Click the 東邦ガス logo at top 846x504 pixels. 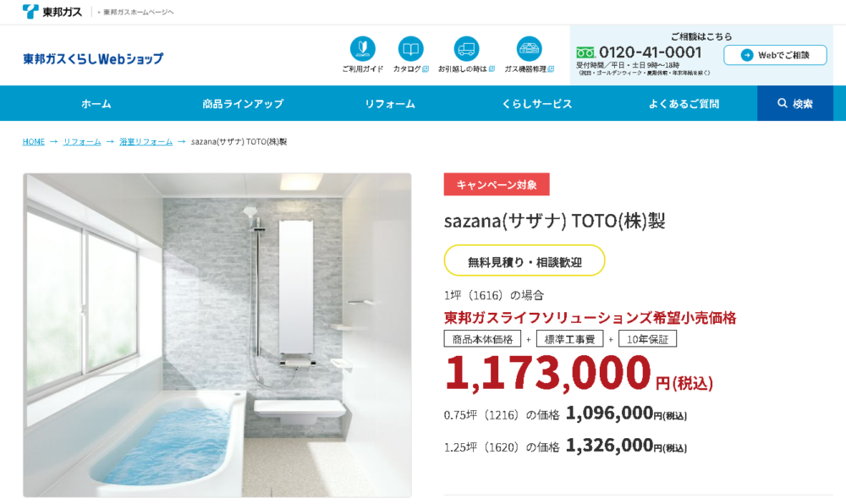52,11
